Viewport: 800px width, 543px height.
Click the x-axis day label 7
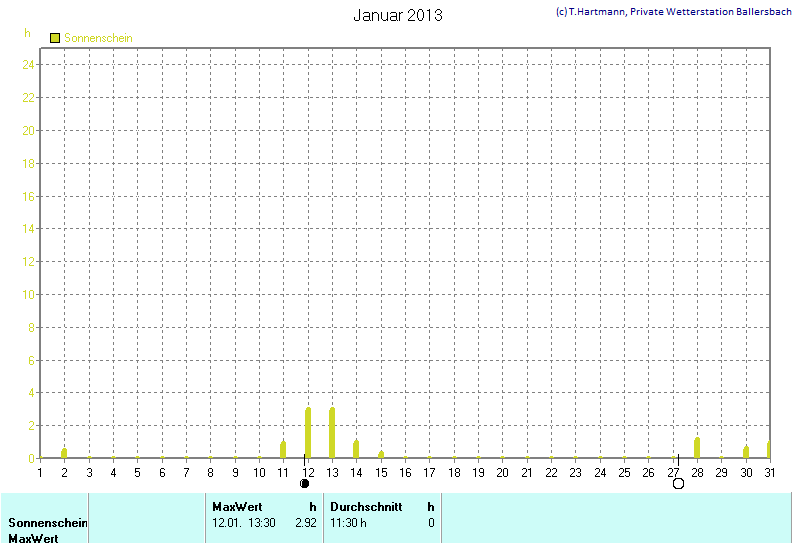pyautogui.click(x=186, y=473)
